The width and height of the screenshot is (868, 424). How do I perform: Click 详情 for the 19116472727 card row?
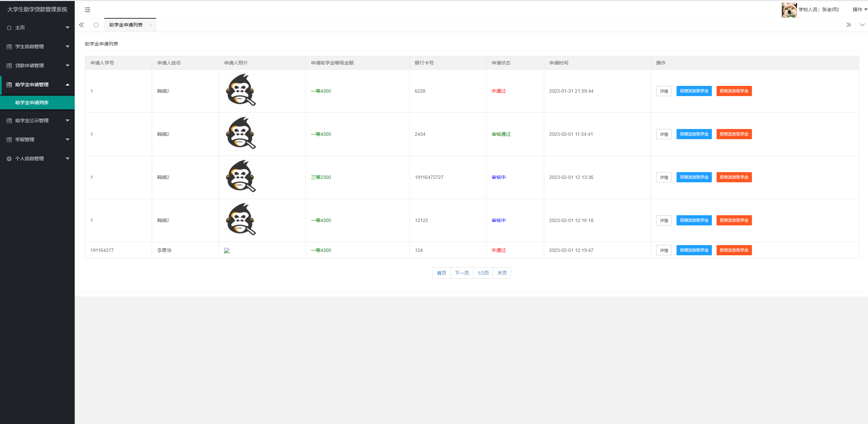664,177
